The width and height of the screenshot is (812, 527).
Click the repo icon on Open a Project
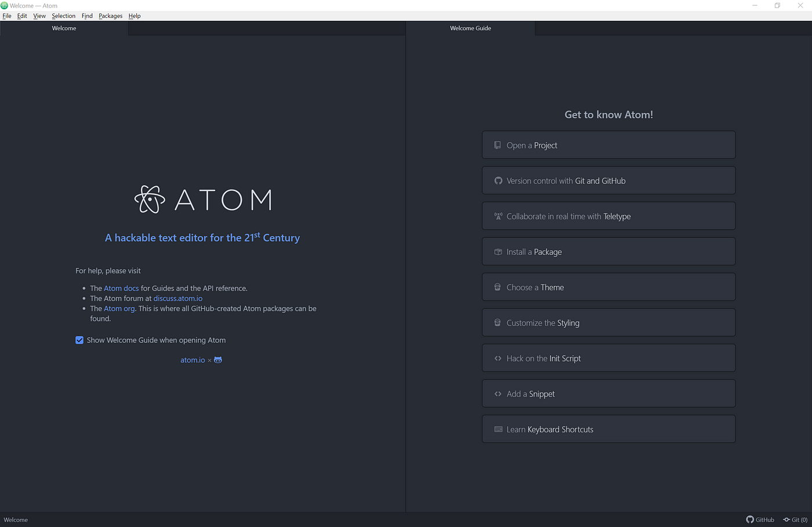(x=498, y=145)
